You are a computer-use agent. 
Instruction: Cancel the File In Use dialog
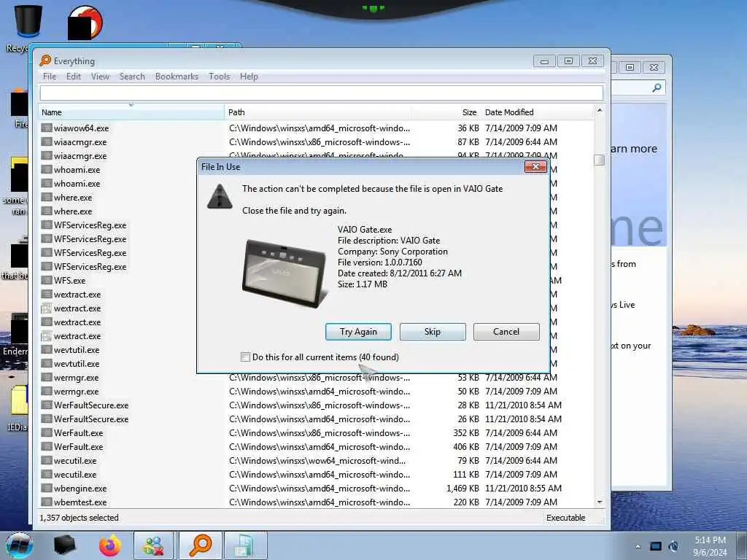point(506,332)
